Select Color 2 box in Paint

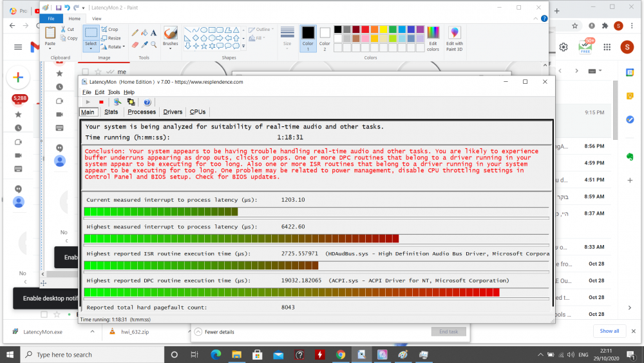[325, 39]
